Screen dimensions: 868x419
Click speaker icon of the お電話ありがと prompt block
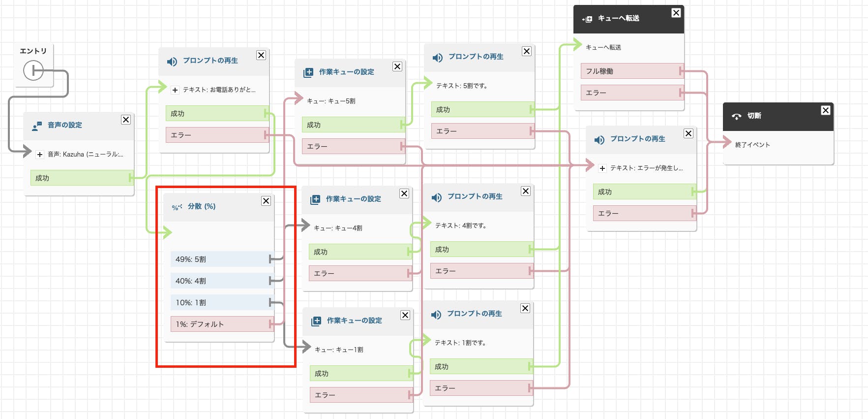click(x=172, y=62)
